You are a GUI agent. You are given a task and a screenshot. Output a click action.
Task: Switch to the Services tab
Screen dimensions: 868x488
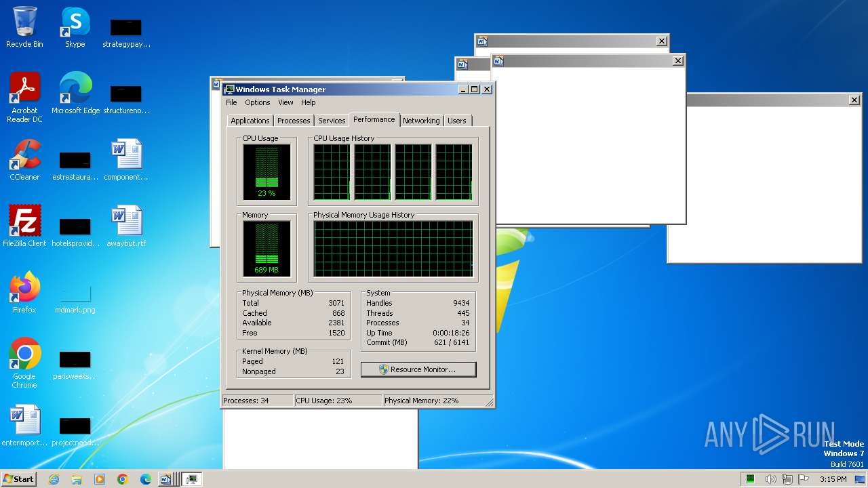(332, 121)
